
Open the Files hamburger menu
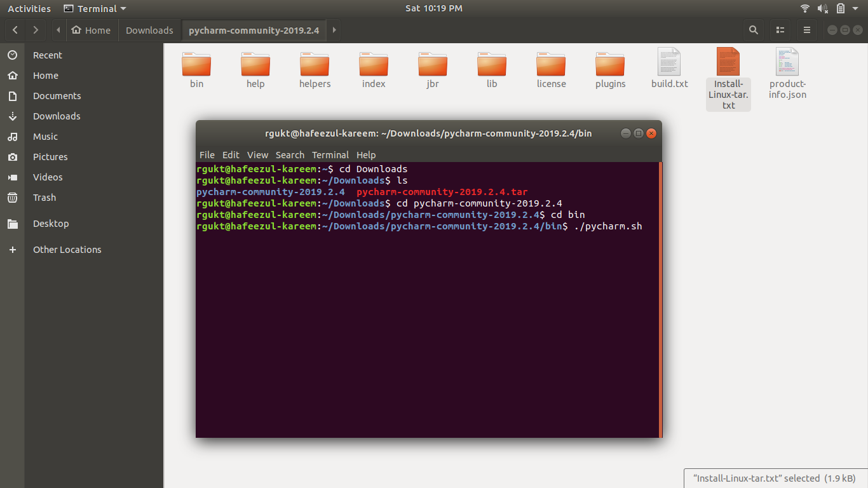point(807,30)
